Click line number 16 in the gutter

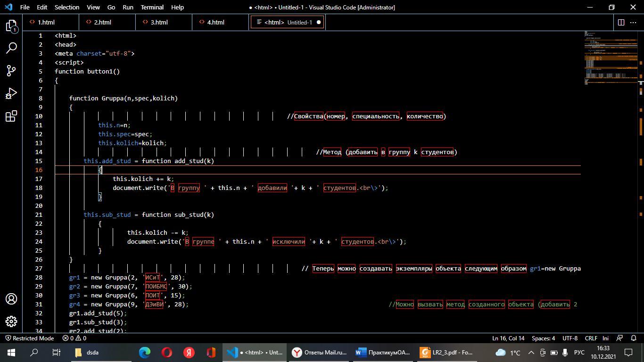tap(39, 170)
